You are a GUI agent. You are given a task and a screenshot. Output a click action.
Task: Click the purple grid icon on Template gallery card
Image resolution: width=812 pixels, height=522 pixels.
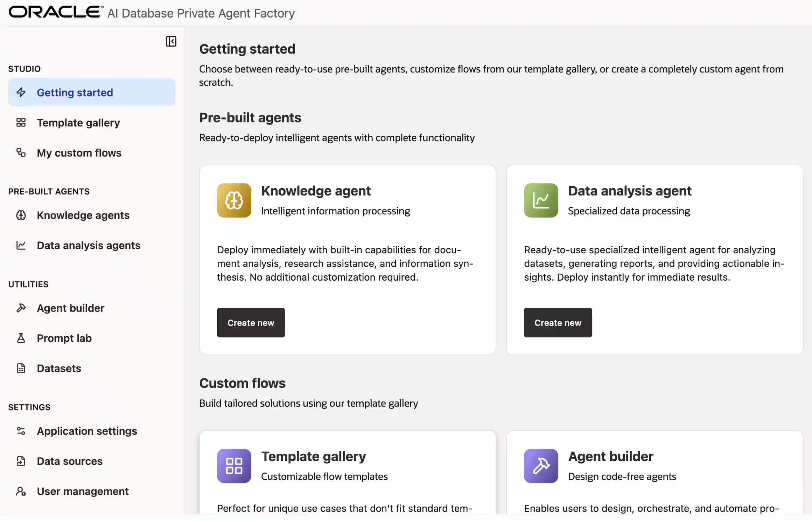[x=234, y=466]
